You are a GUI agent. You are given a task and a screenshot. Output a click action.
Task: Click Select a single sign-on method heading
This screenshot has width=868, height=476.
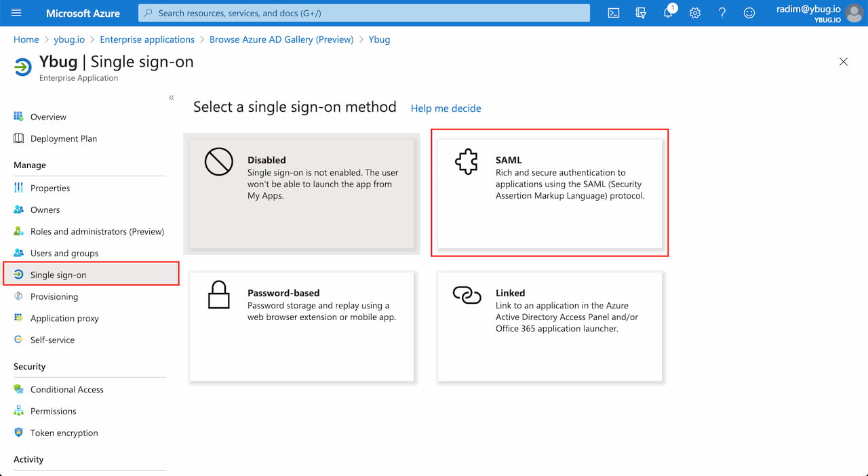click(x=295, y=107)
